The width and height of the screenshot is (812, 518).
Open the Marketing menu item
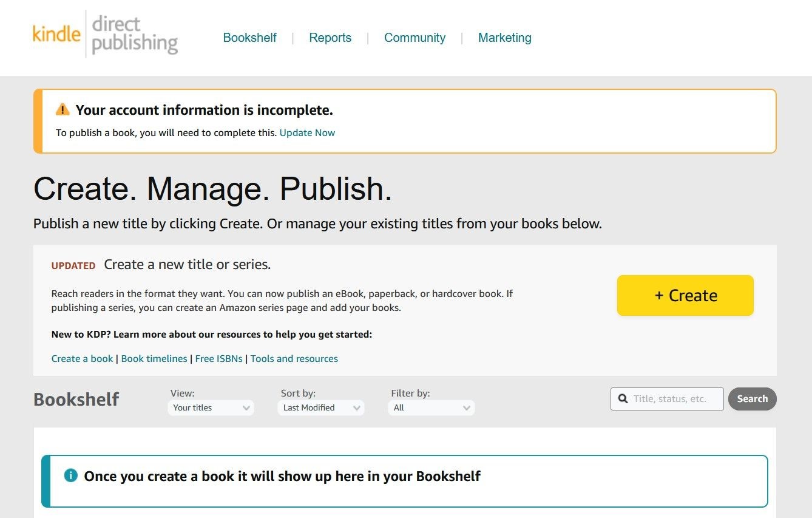click(505, 38)
